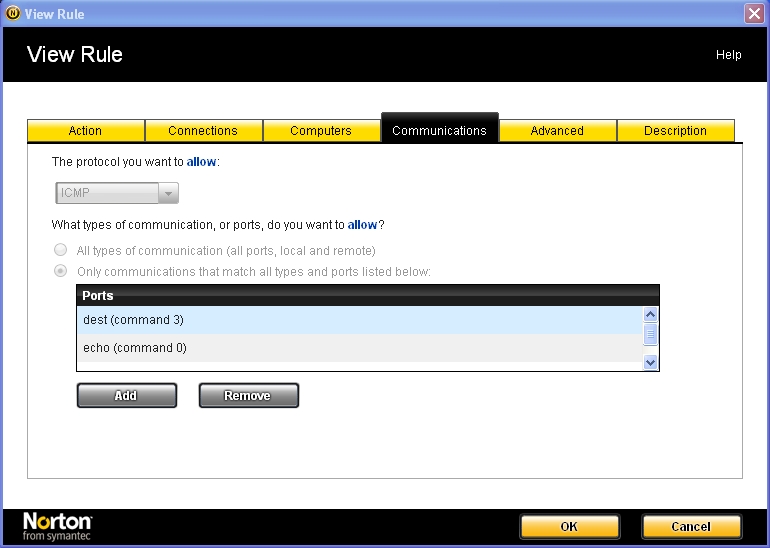The height and width of the screenshot is (548, 770).
Task: Open the ICMP protocol dropdown
Action: [x=117, y=193]
